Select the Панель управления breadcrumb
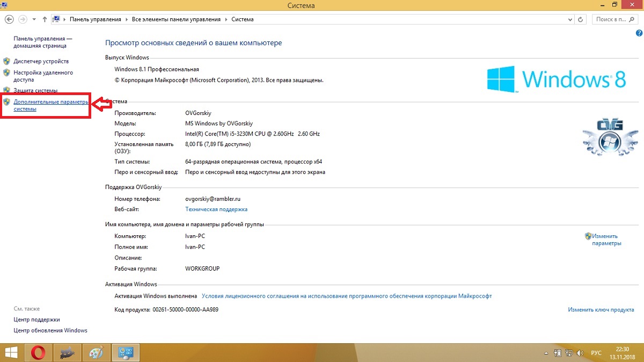 pyautogui.click(x=96, y=19)
